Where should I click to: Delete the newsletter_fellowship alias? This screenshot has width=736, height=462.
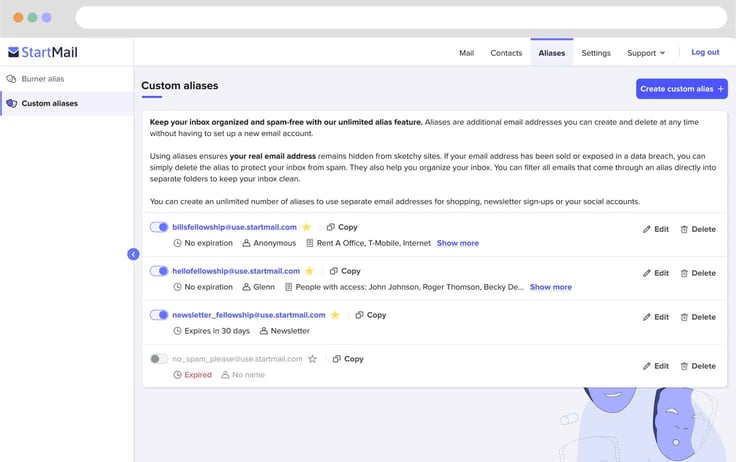click(x=698, y=317)
